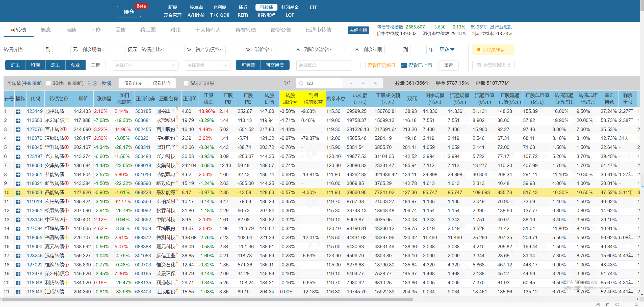Click the speaker icon in the bottom status bar
This screenshot has width=644, height=307.
pos(617,304)
